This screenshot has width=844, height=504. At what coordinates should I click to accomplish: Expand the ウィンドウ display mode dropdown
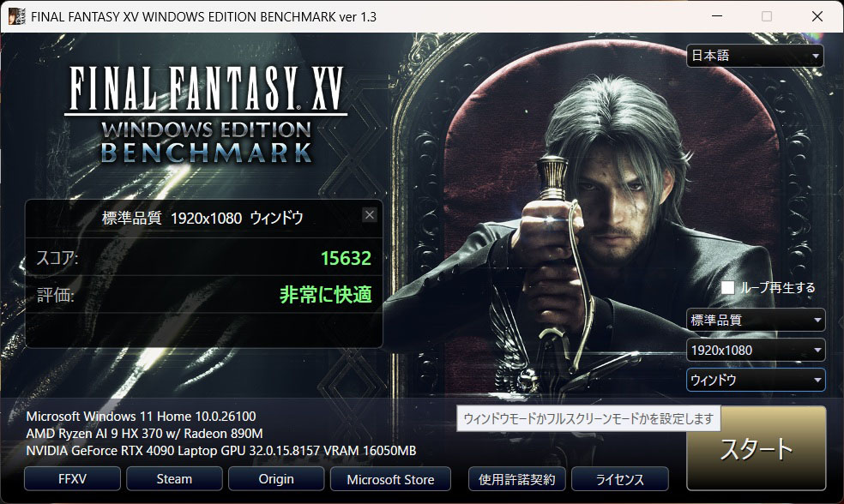[755, 381]
